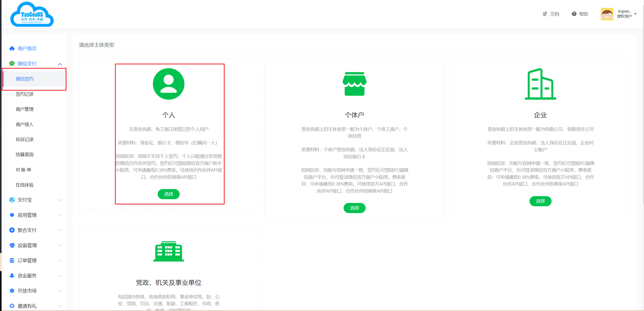The height and width of the screenshot is (311, 644).
Task: Open the Kajian_ account dropdown arrow
Action: tap(635, 14)
